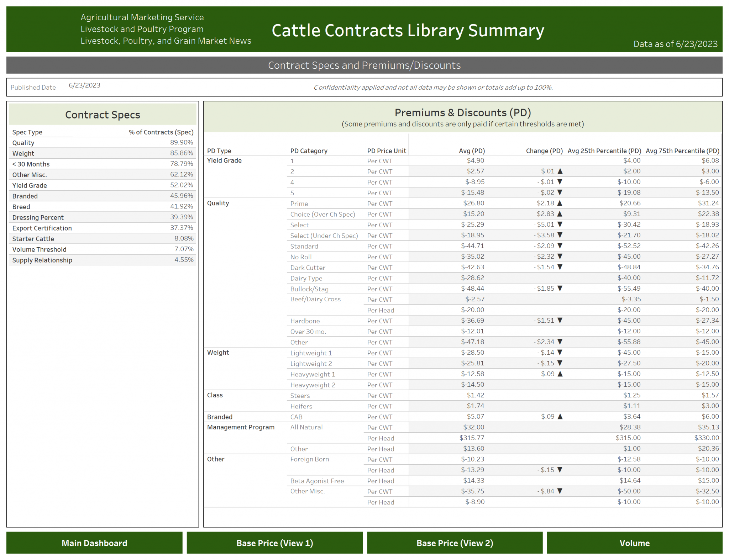Open the Base Price (View 2) tab
The height and width of the screenshot is (560, 729).
click(455, 543)
